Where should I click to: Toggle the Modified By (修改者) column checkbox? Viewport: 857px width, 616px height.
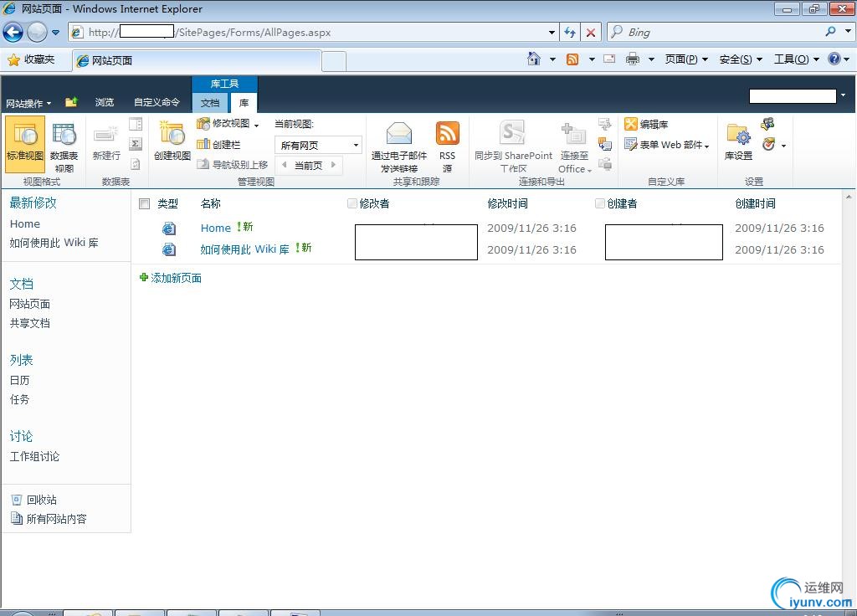pos(352,203)
